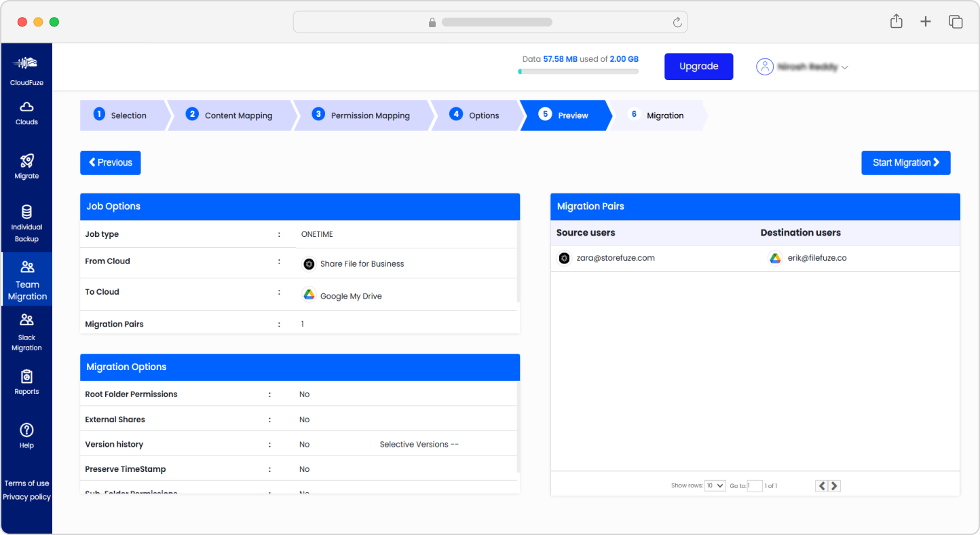The height and width of the screenshot is (535, 980).
Task: Click source user zara's cloud icon
Action: (564, 258)
